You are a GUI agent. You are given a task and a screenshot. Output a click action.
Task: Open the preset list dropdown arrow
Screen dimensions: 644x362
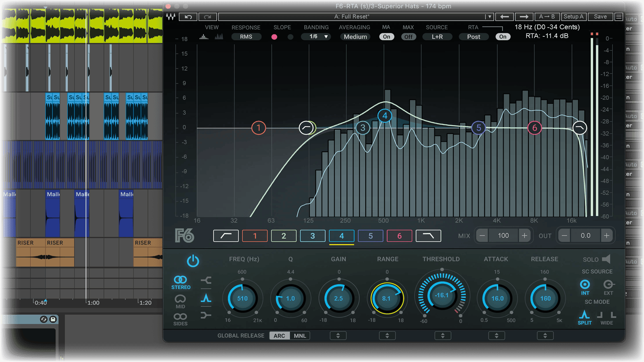489,17
